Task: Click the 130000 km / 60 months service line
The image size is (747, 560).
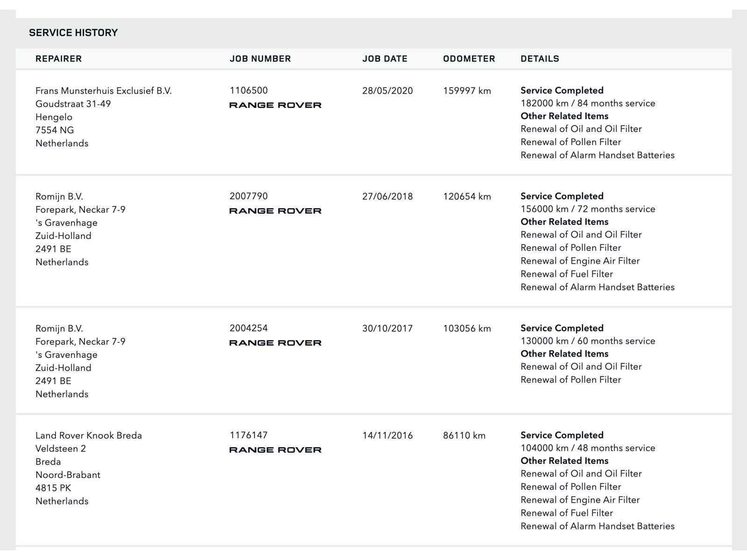Action: pyautogui.click(x=588, y=341)
